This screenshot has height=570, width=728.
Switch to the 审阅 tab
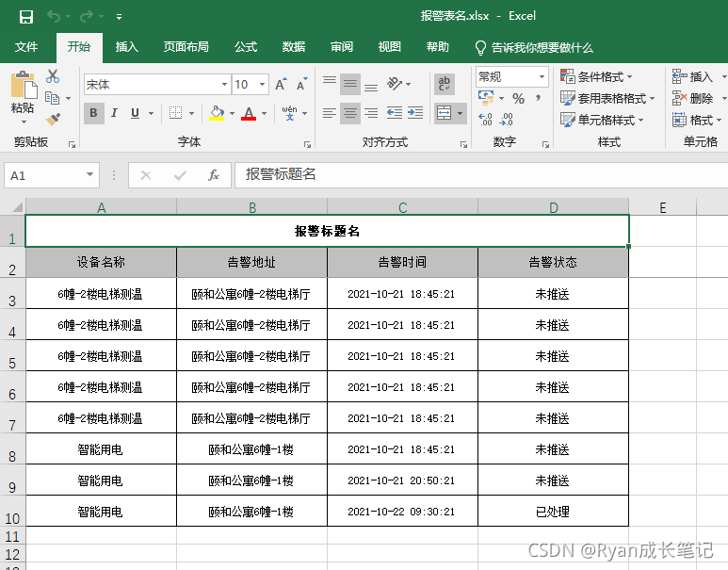click(342, 47)
